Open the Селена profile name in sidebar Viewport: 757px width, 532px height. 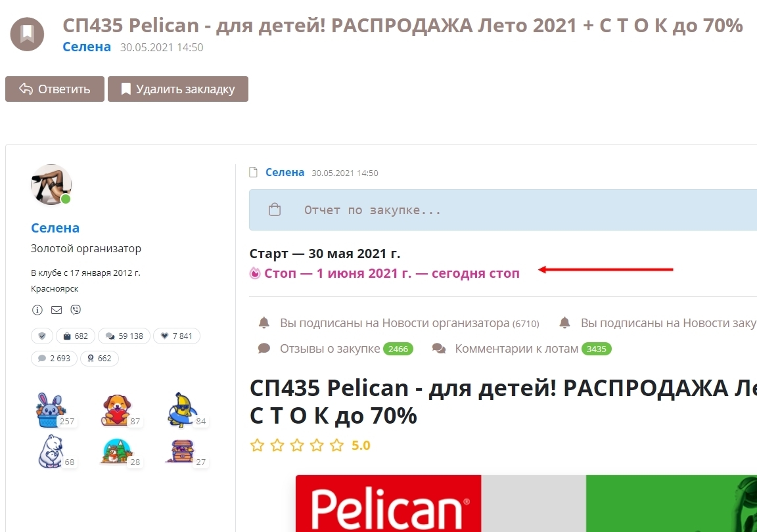click(55, 228)
